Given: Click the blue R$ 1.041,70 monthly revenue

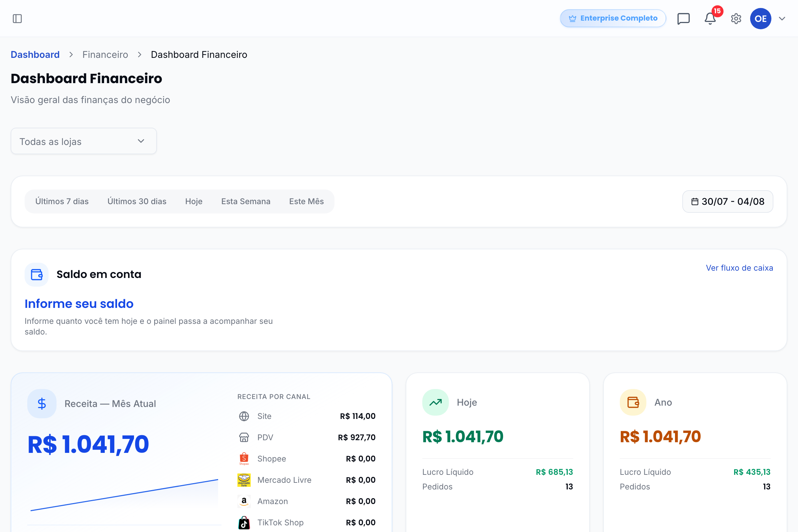Looking at the screenshot, I should 88,445.
